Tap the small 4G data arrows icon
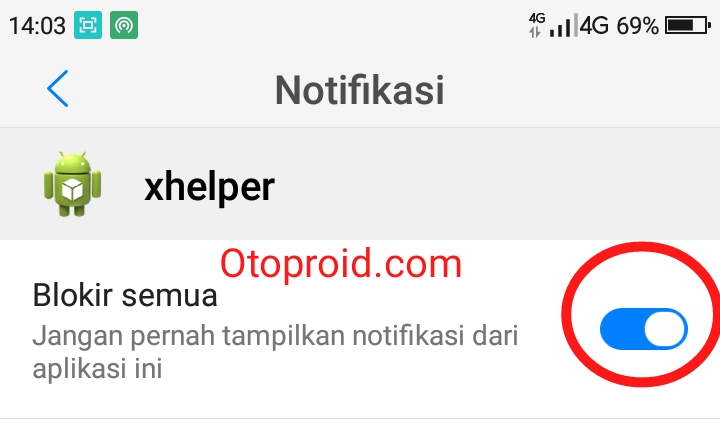Image resolution: width=720 pixels, height=445 pixels. [x=536, y=25]
